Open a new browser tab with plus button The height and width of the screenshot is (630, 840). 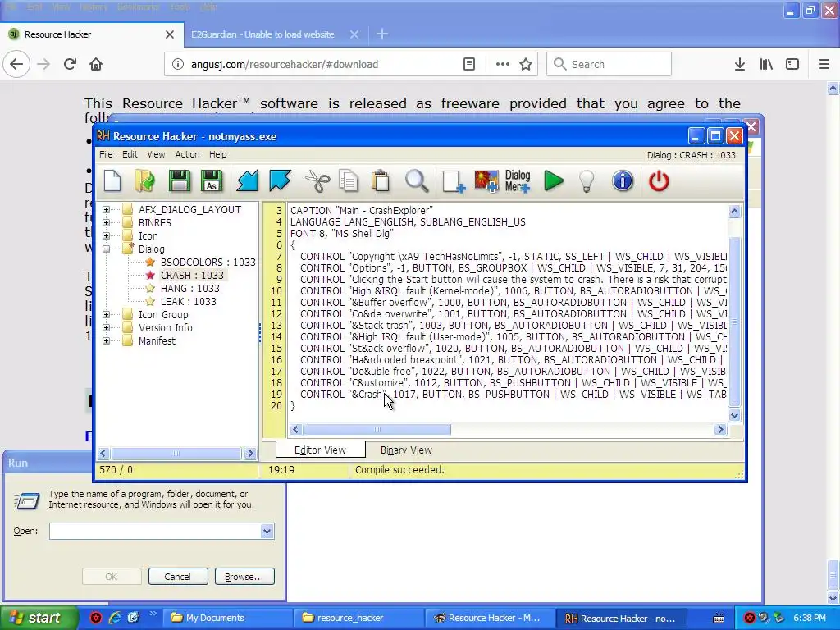pyautogui.click(x=382, y=34)
